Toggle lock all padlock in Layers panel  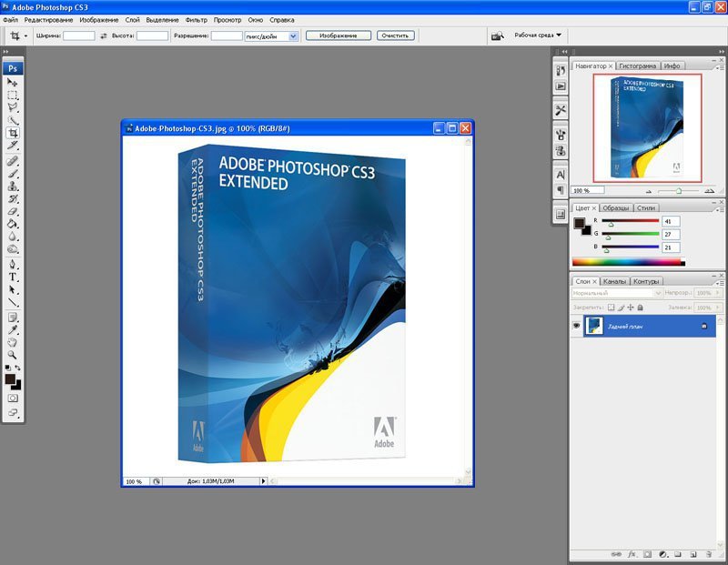(x=641, y=308)
